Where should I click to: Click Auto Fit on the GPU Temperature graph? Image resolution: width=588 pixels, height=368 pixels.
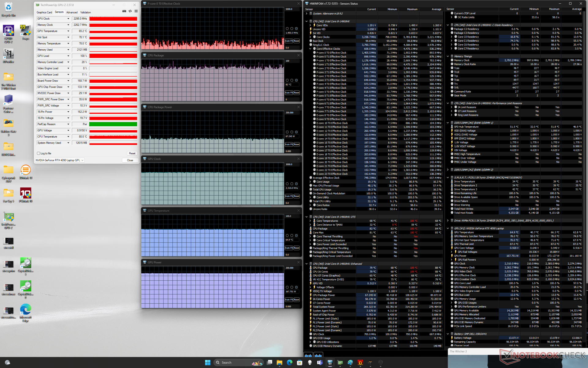[x=289, y=248]
